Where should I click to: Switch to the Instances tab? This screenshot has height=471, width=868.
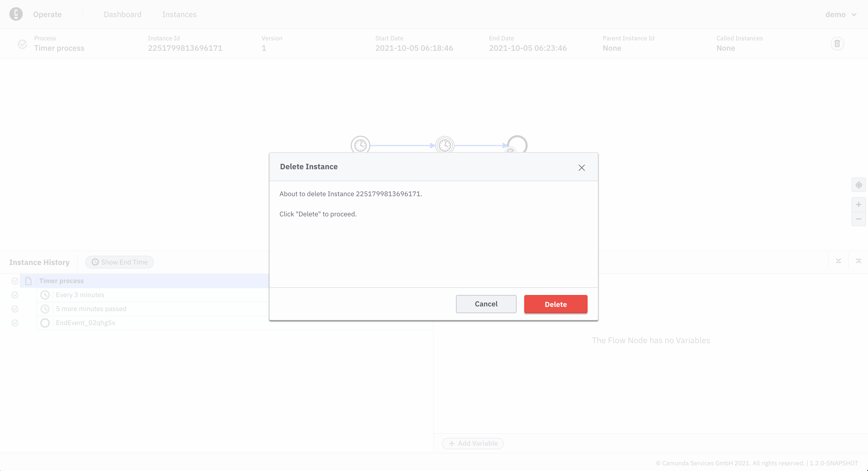point(179,14)
